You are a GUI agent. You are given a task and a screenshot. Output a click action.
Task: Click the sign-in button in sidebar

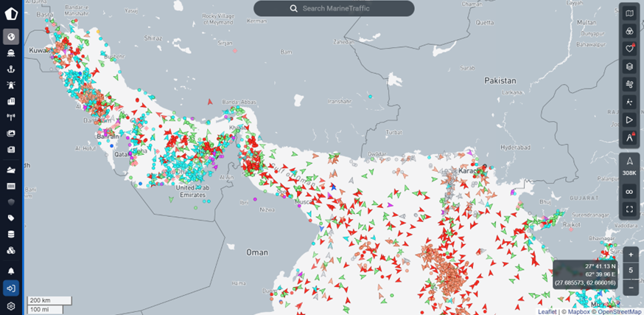pos(11,288)
